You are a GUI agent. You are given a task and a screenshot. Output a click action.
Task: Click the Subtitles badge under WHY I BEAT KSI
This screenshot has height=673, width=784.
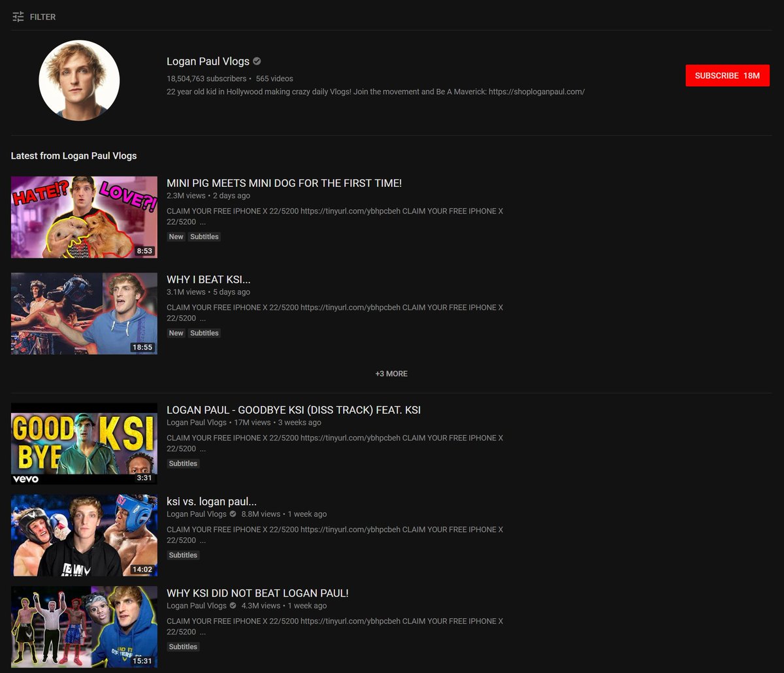pyautogui.click(x=204, y=333)
